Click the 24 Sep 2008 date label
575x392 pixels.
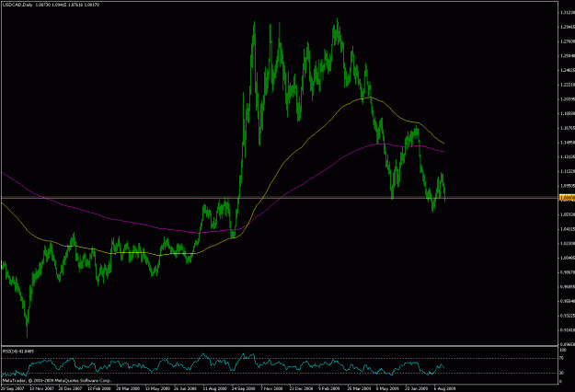[244, 388]
